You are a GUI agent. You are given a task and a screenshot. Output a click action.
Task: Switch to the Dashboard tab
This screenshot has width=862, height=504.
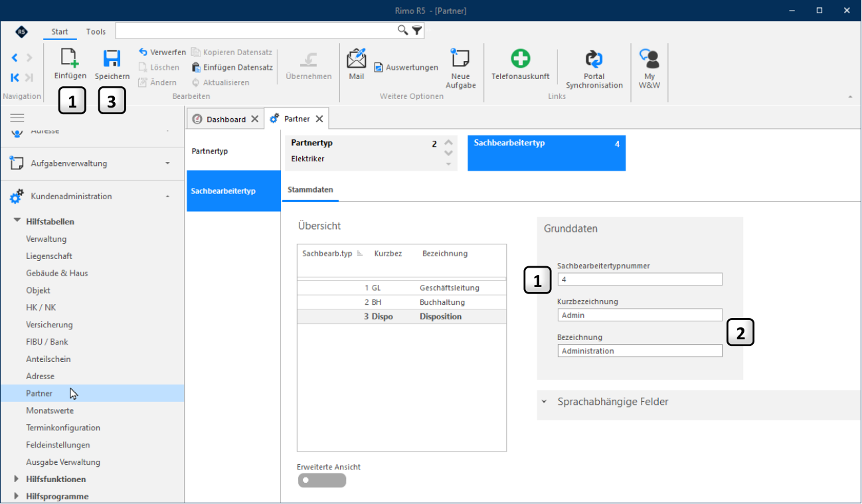pos(226,120)
